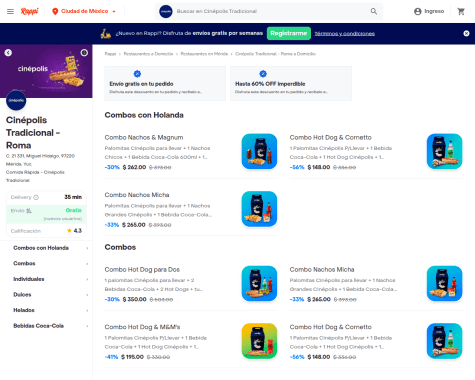Open Combo Nachos Micha image in Holanda section

(x=259, y=209)
